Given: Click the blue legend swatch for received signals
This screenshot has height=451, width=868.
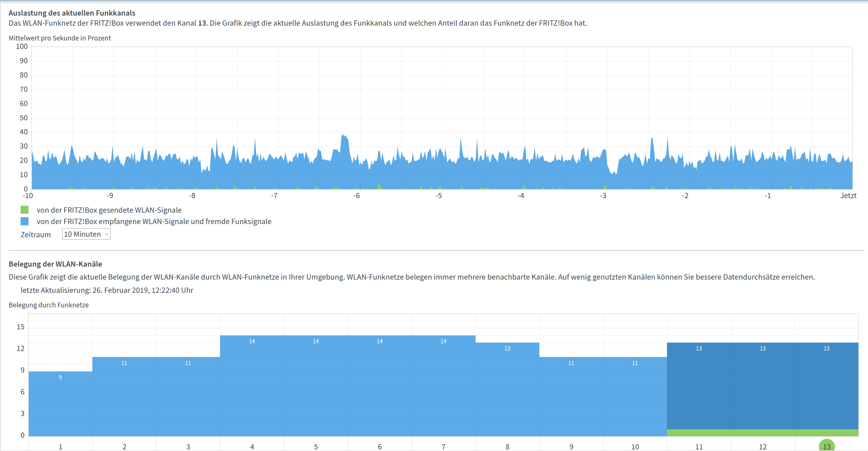Looking at the screenshot, I should tap(25, 221).
